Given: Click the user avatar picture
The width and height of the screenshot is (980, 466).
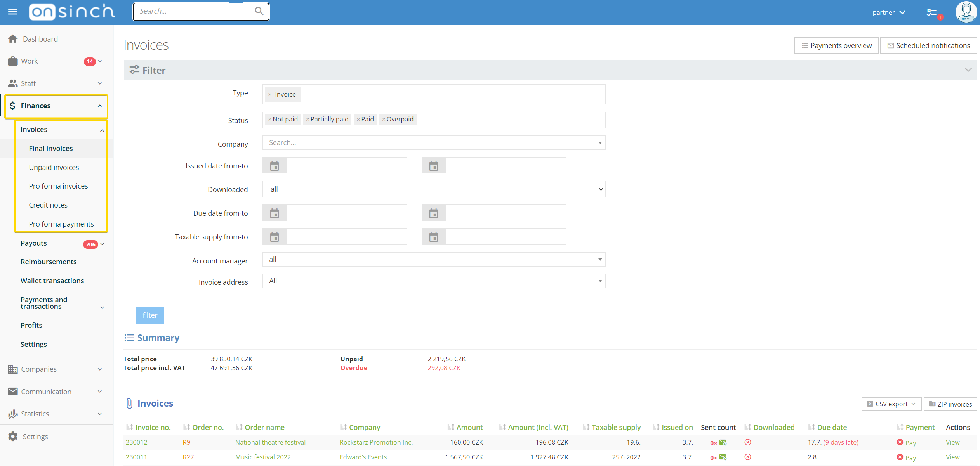Looking at the screenshot, I should [x=966, y=12].
